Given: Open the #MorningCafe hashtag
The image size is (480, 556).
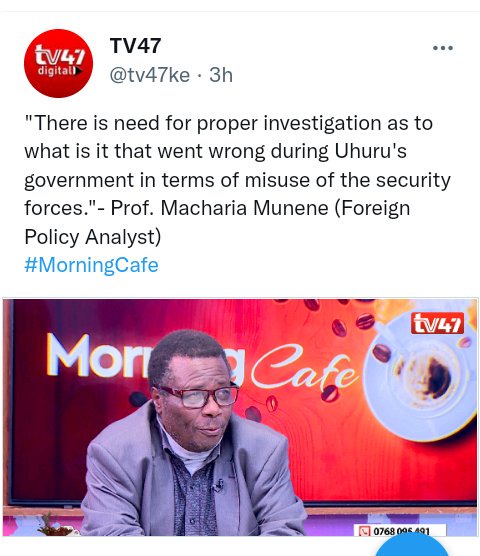Looking at the screenshot, I should (91, 265).
